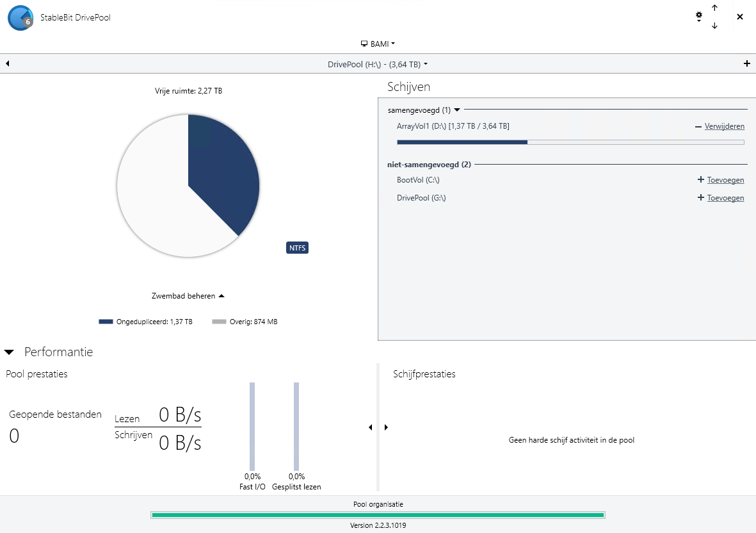The width and height of the screenshot is (756, 533).
Task: Click right arrow of performance panel splitter
Action: 386,427
